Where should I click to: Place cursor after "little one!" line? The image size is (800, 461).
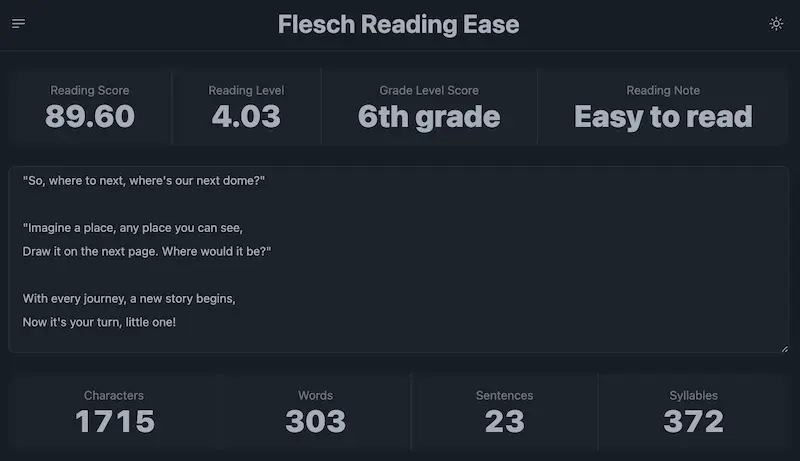[177, 322]
